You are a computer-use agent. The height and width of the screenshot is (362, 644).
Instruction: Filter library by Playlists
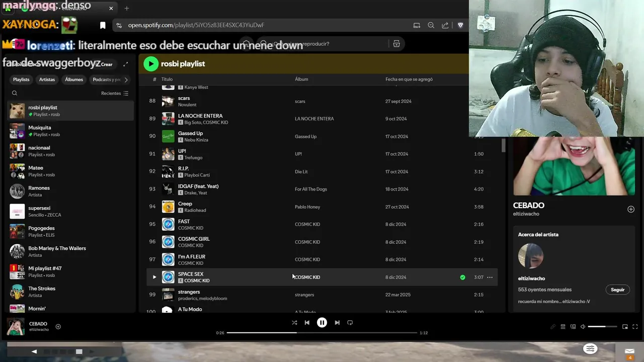[21, 79]
